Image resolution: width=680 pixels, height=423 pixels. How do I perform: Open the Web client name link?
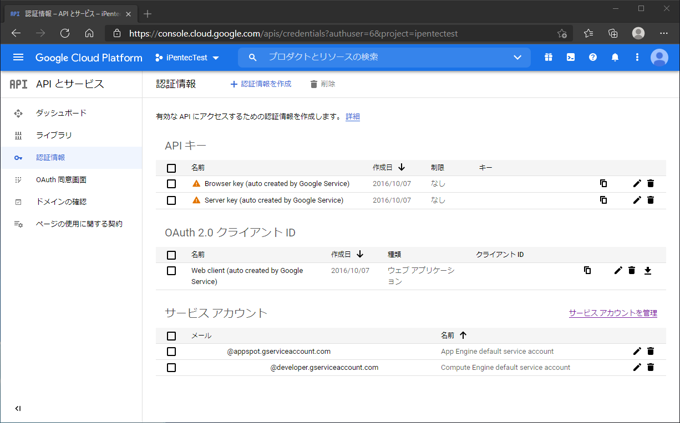[x=247, y=276]
